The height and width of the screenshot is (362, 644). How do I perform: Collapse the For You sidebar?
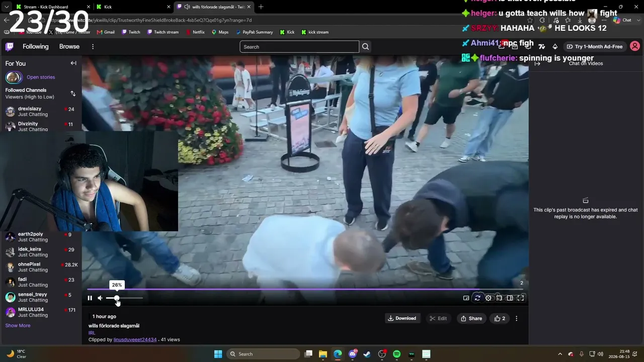pos(73,63)
